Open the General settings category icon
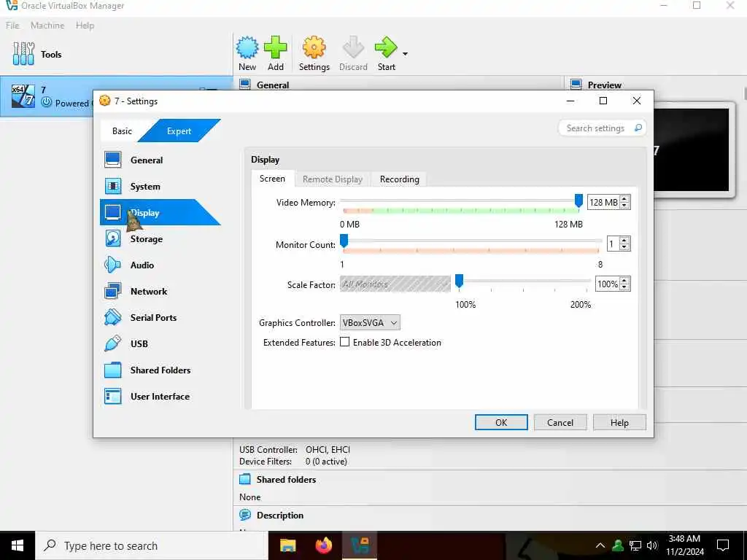This screenshot has height=560, width=747. click(x=113, y=160)
